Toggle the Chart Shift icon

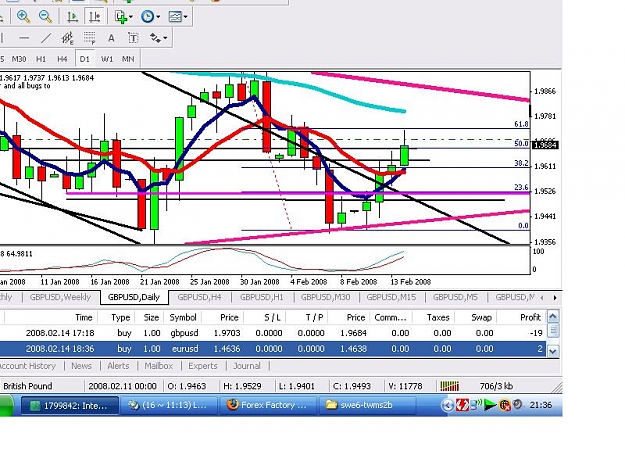94,16
